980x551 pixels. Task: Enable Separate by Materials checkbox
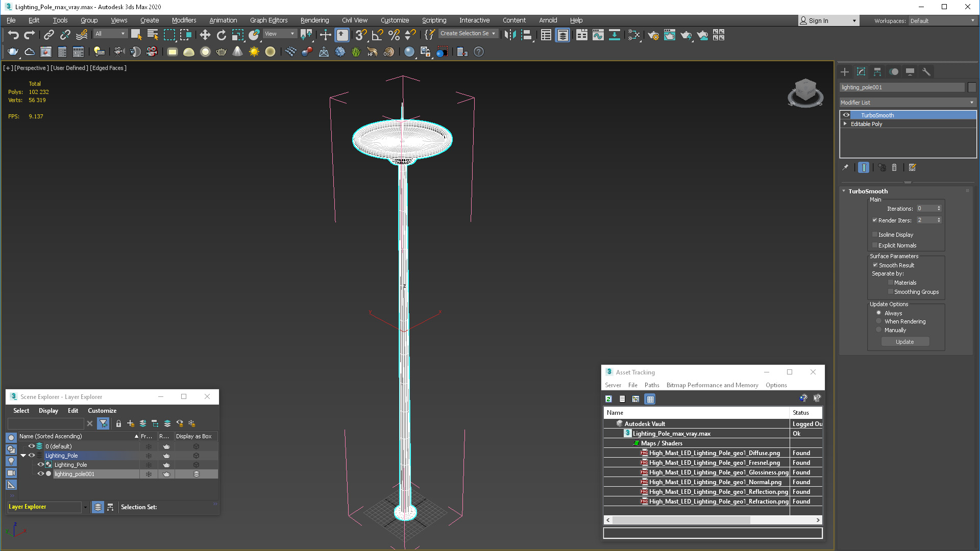891,282
